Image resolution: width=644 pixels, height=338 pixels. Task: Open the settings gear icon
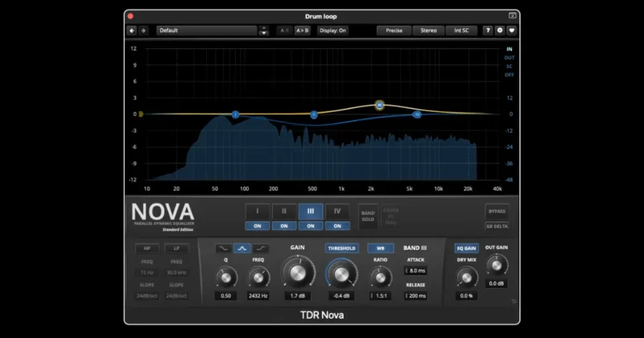pos(499,31)
